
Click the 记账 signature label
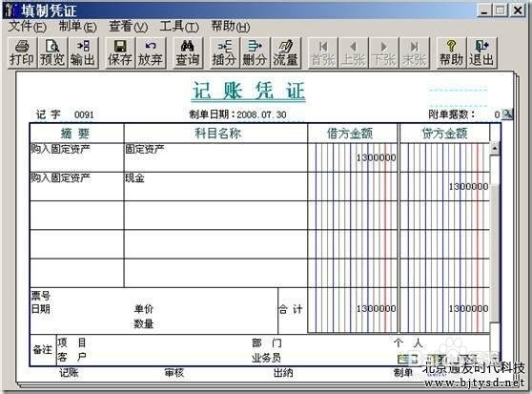coord(69,373)
